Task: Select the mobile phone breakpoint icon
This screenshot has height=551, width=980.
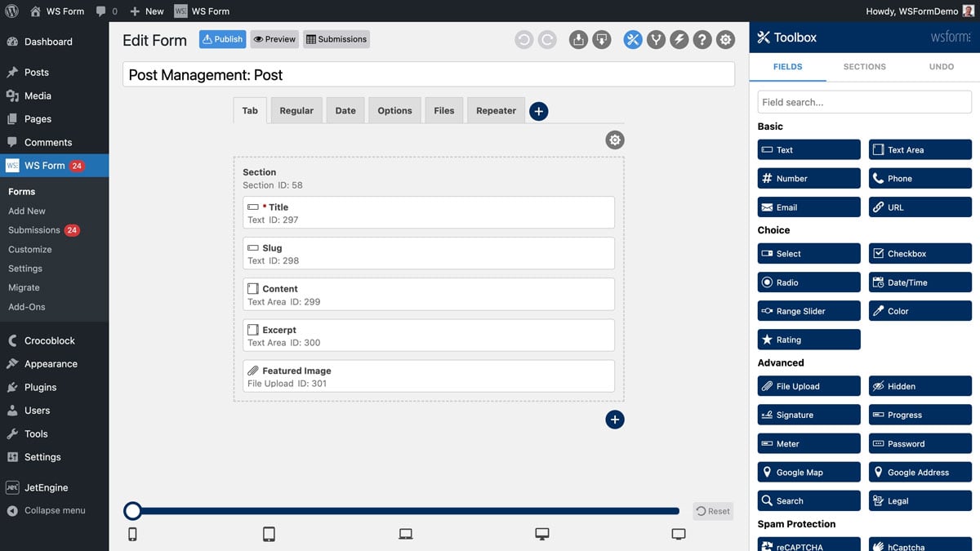Action: (x=132, y=533)
